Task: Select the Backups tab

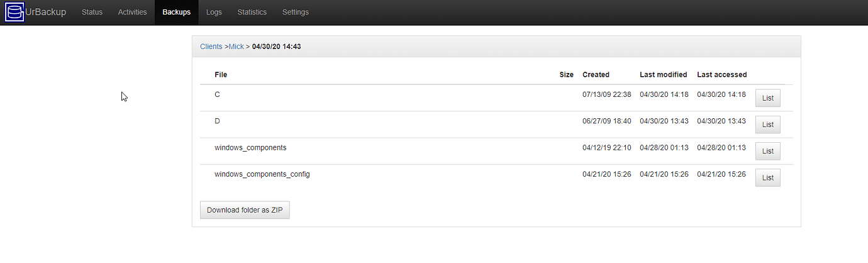Action: tap(176, 12)
